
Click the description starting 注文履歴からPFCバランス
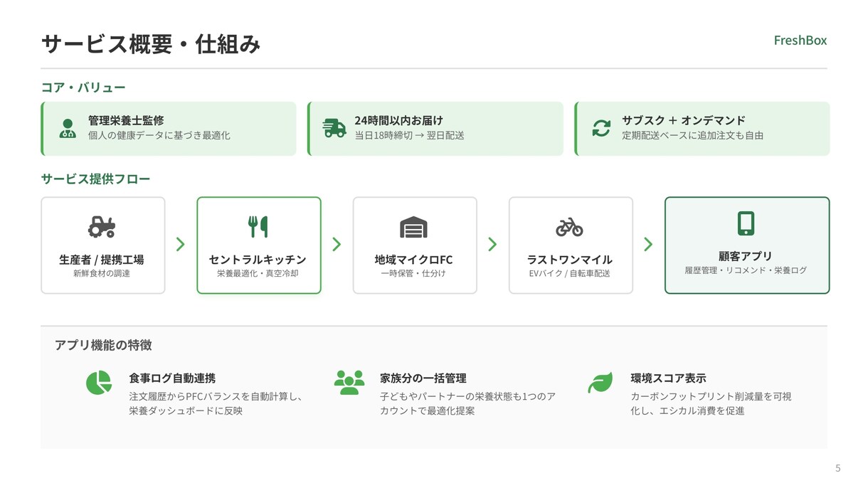point(216,403)
